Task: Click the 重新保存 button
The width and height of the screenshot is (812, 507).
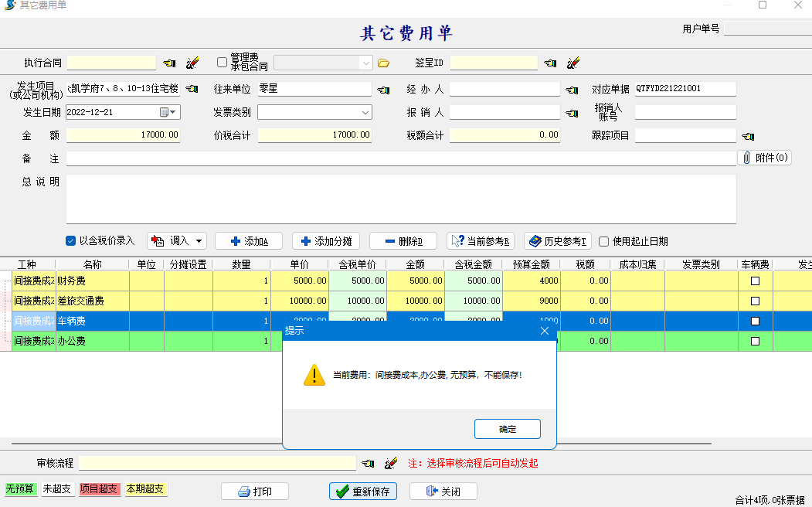Action: tap(363, 492)
